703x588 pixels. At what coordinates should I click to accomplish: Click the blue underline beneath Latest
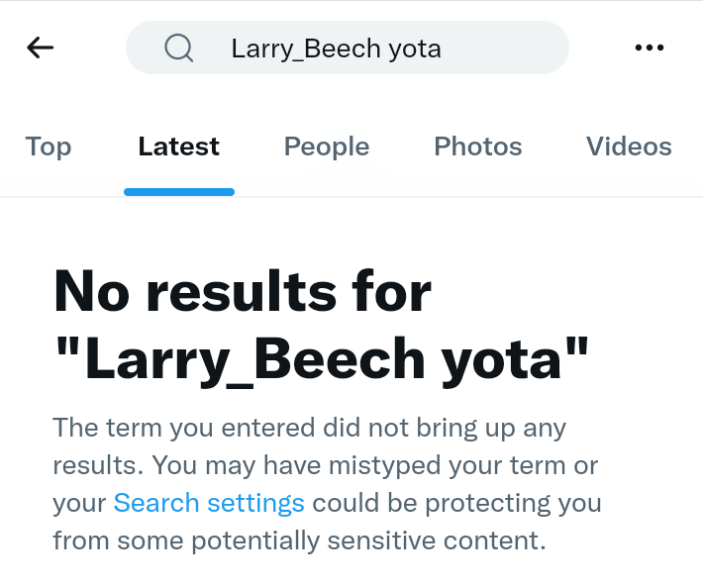pyautogui.click(x=179, y=192)
